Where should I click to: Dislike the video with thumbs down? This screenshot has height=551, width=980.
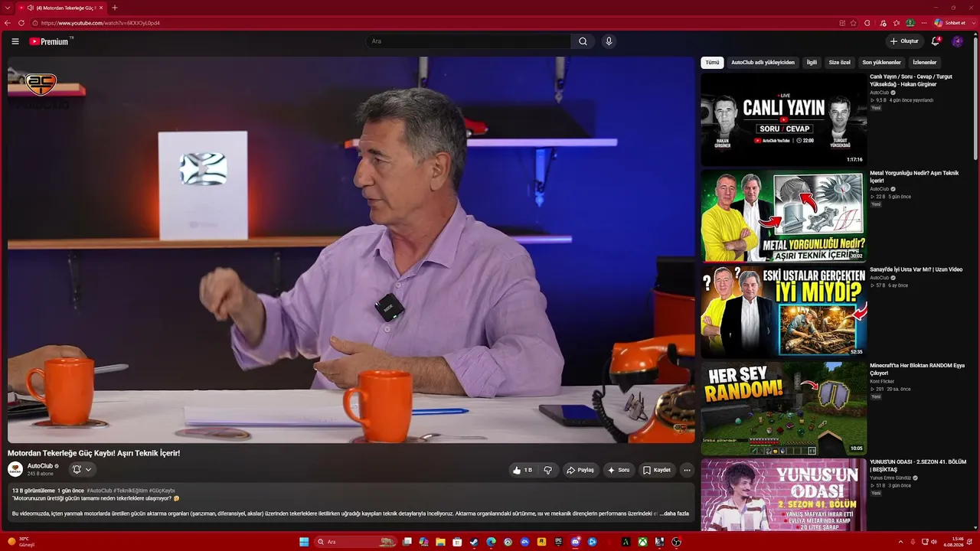click(x=547, y=470)
